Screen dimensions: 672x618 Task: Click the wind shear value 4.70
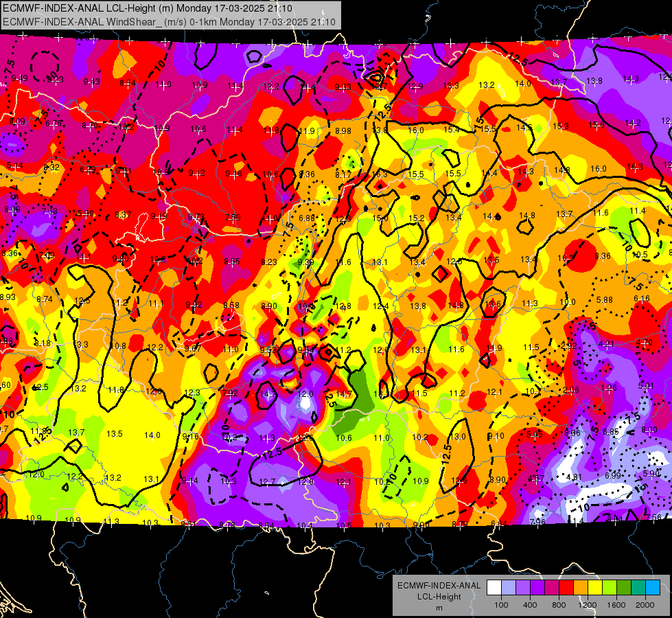click(x=644, y=343)
